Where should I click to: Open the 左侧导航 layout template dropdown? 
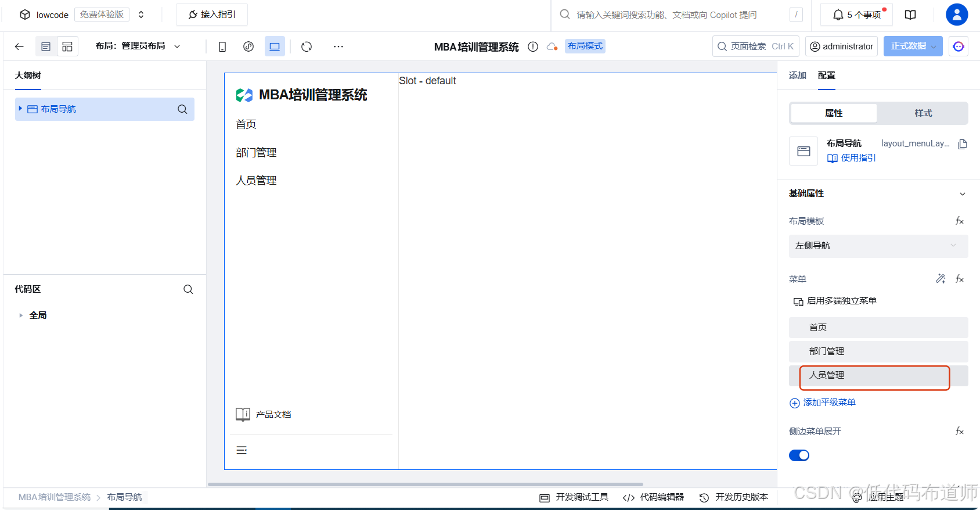878,246
